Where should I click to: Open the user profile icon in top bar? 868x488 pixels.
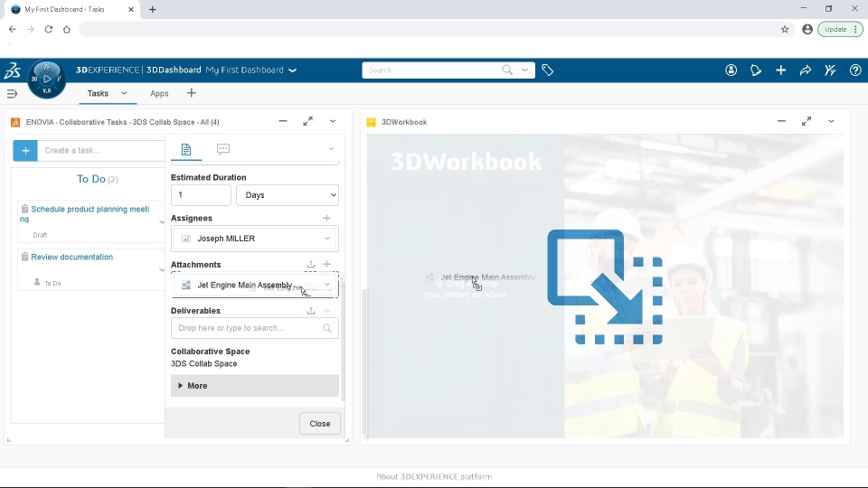[731, 70]
